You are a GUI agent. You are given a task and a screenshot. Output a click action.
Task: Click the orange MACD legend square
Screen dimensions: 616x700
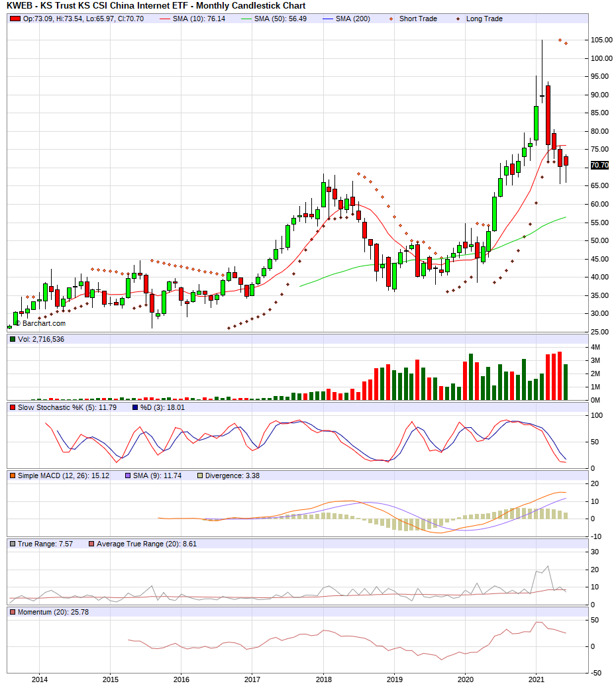(13, 476)
